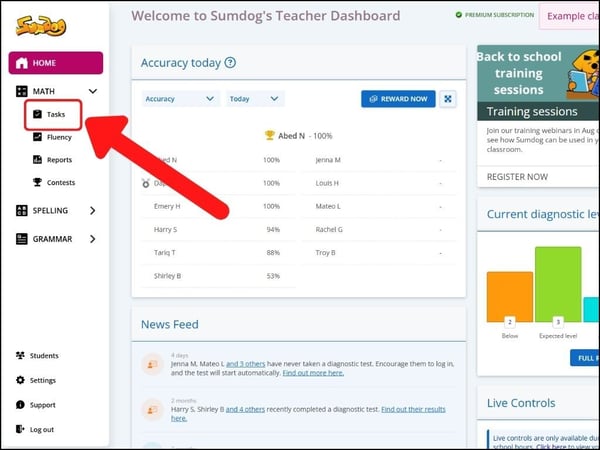The width and height of the screenshot is (600, 450).
Task: Click the green premium subscription checkmark
Action: click(x=459, y=15)
